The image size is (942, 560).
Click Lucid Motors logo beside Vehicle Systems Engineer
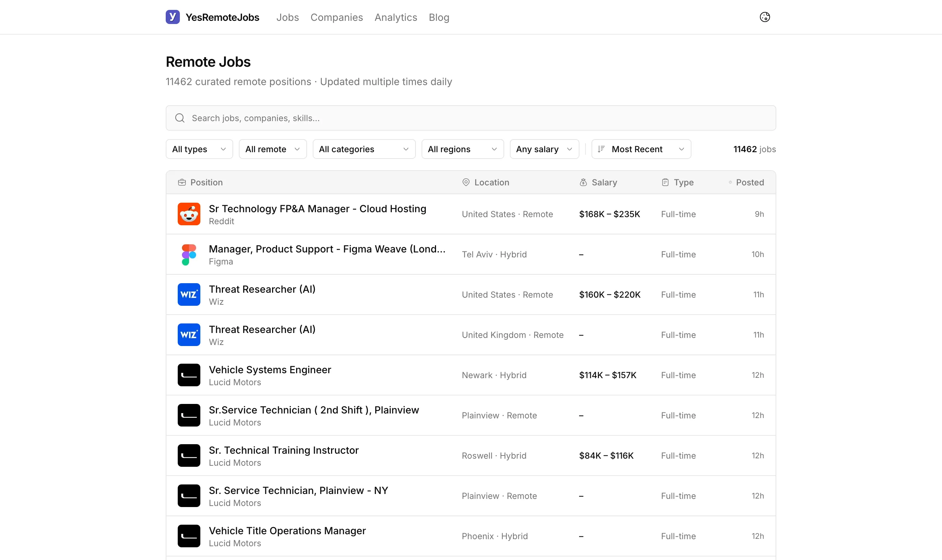coord(189,375)
